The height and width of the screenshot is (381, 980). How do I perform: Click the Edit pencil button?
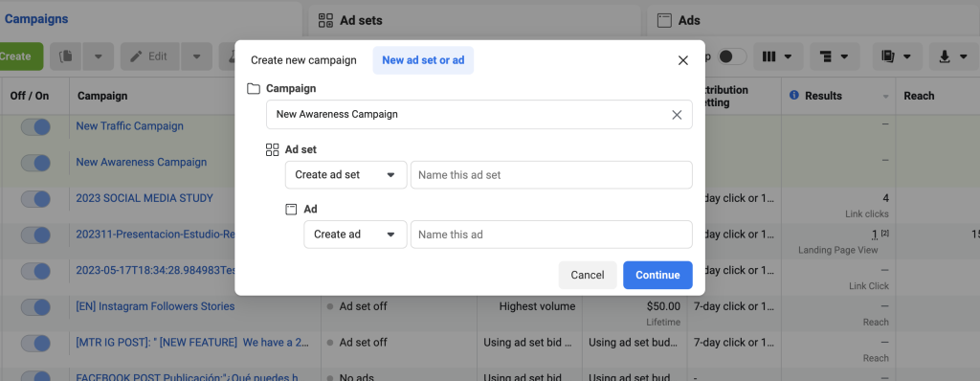(x=150, y=56)
